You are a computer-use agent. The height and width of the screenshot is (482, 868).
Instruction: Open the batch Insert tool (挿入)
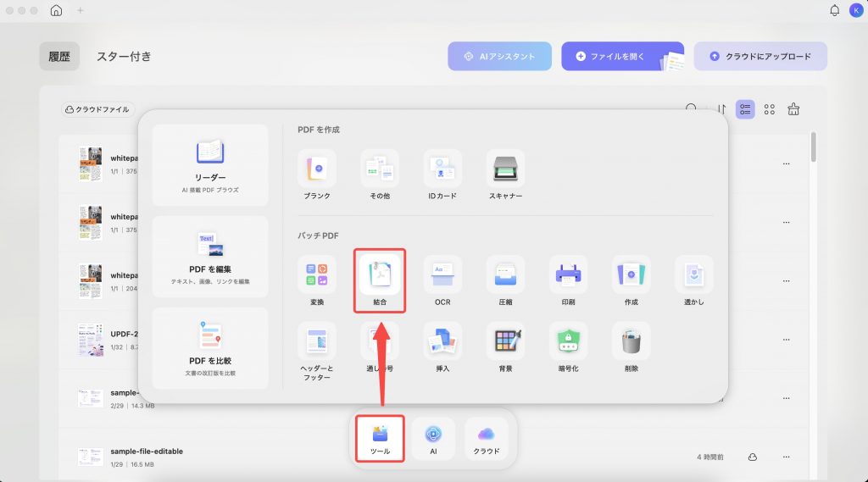(442, 341)
